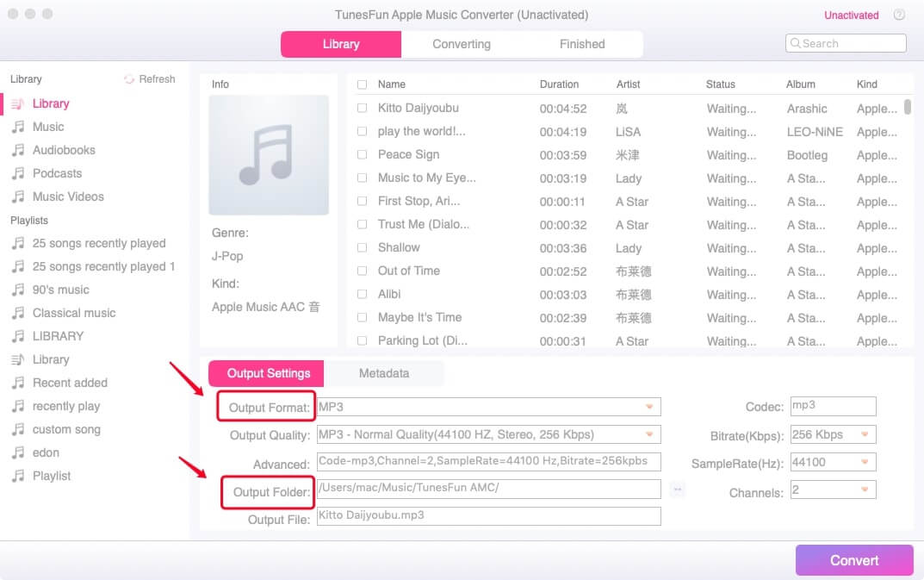
Task: Select the Parking Lot (Di... song row
Action: [628, 340]
